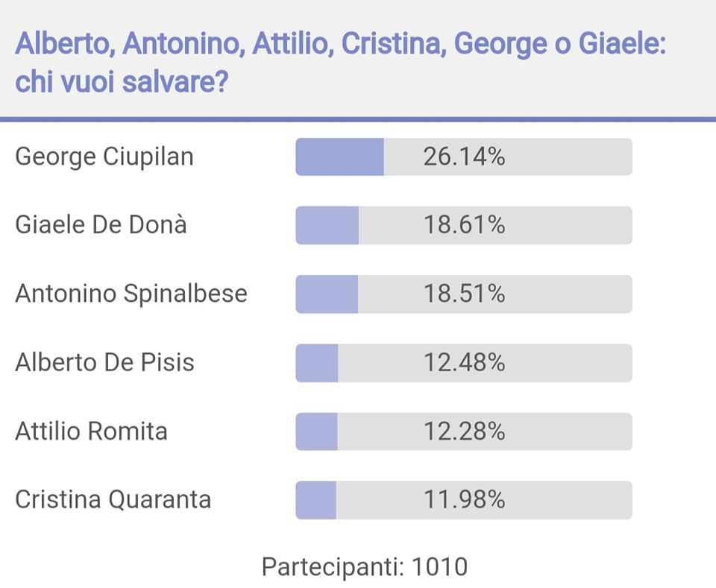Viewport: 716px width, 588px height.
Task: Click the 11.98% result bar
Action: 464,500
